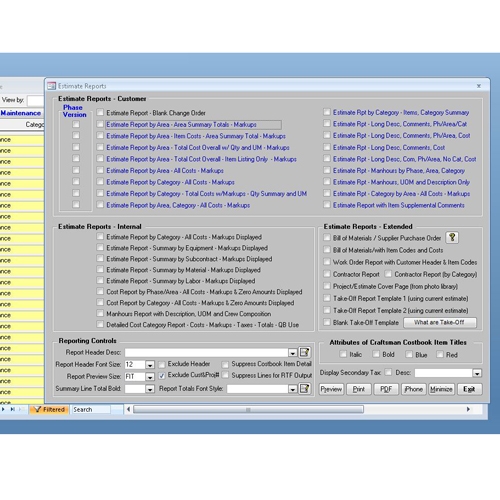The image size is (500, 500).
Task: Click the help icon beside Supplier Purchase Order
Action: 452,238
